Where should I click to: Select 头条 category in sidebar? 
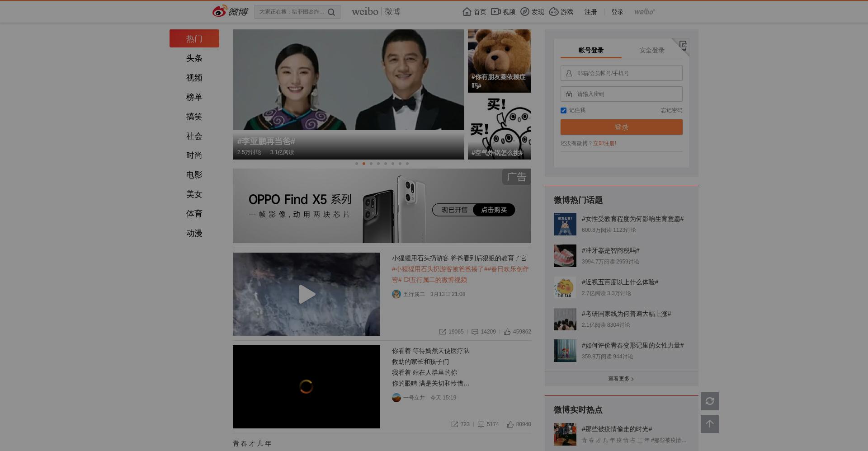(194, 58)
